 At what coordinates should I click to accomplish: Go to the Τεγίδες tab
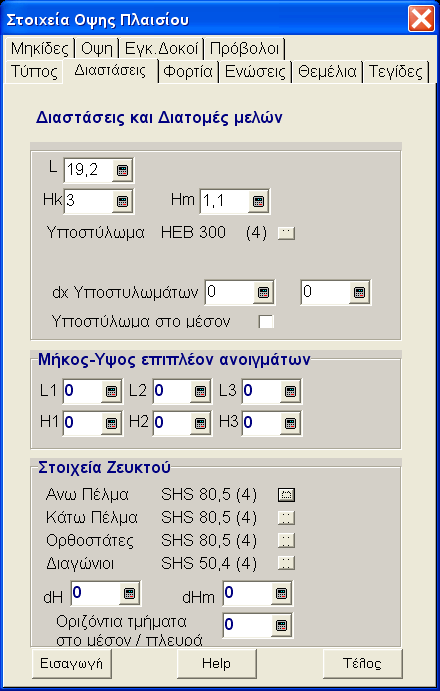click(395, 71)
